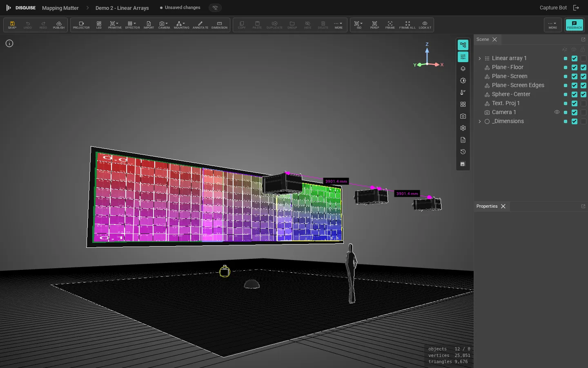
Task: Open the settings cog in the sidebar
Action: [463, 128]
